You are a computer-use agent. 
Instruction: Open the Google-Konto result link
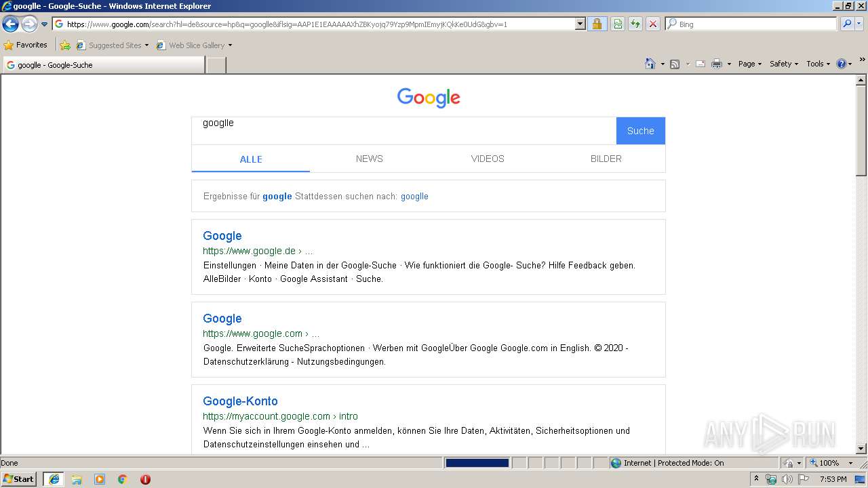(x=241, y=401)
